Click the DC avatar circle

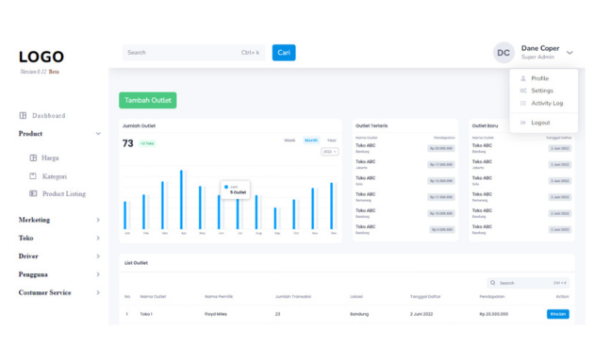[x=503, y=53]
